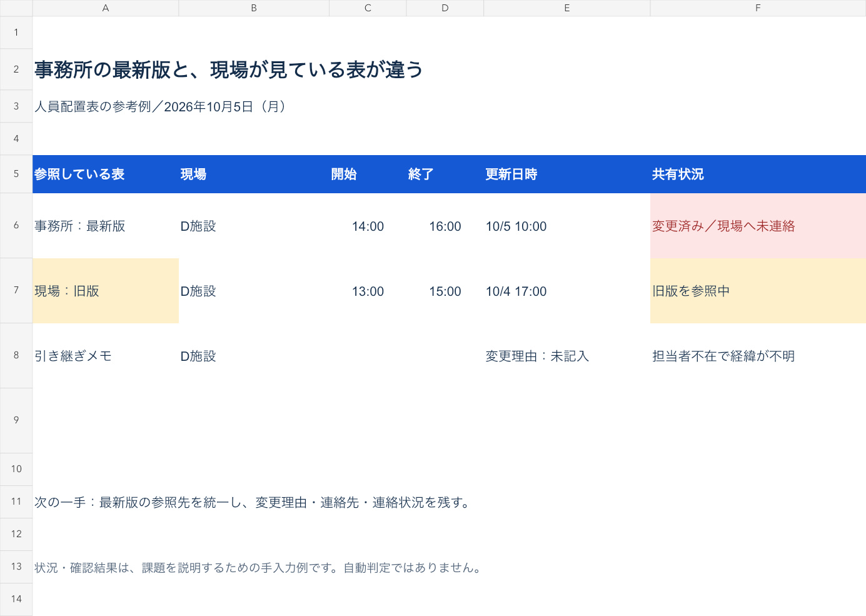Select the D施設 cell in 引き継ぎメモ row
This screenshot has width=866, height=616.
pos(254,356)
